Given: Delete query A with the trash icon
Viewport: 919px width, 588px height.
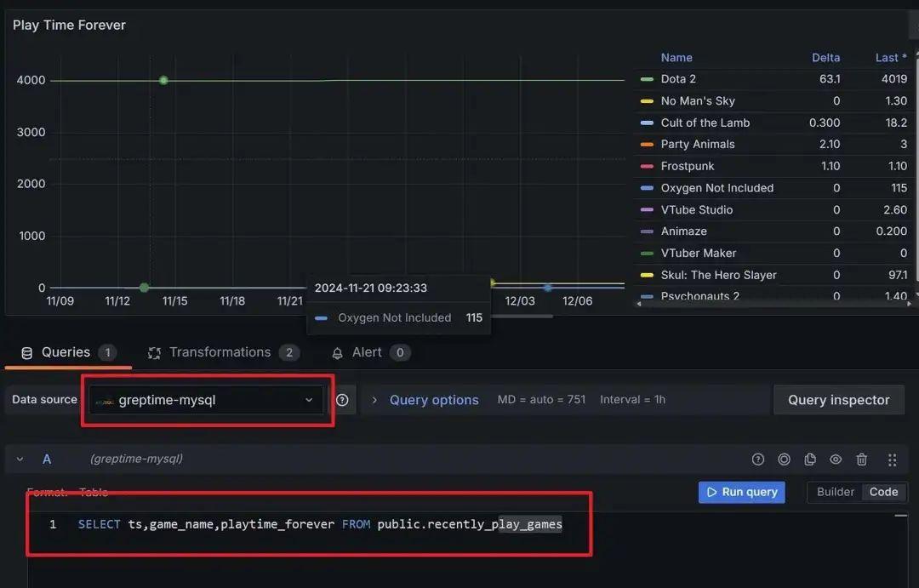Looking at the screenshot, I should (x=862, y=460).
